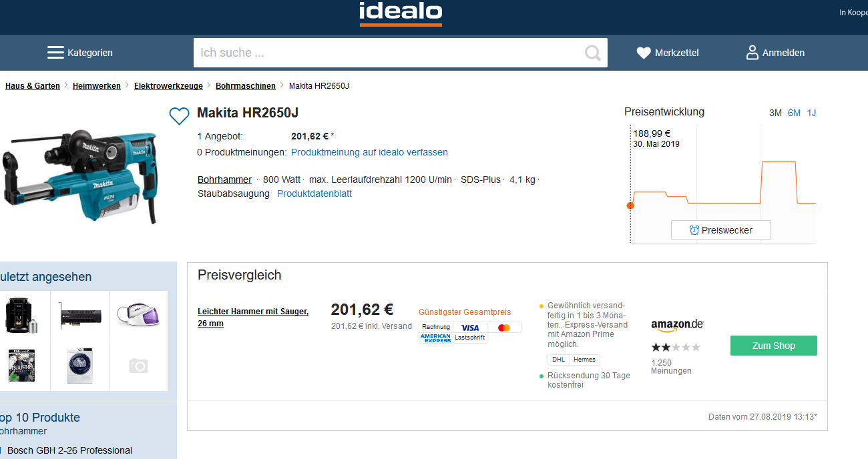The width and height of the screenshot is (868, 459).
Task: Open the Elektrowerkzeuge breadcrumb
Action: tap(168, 86)
